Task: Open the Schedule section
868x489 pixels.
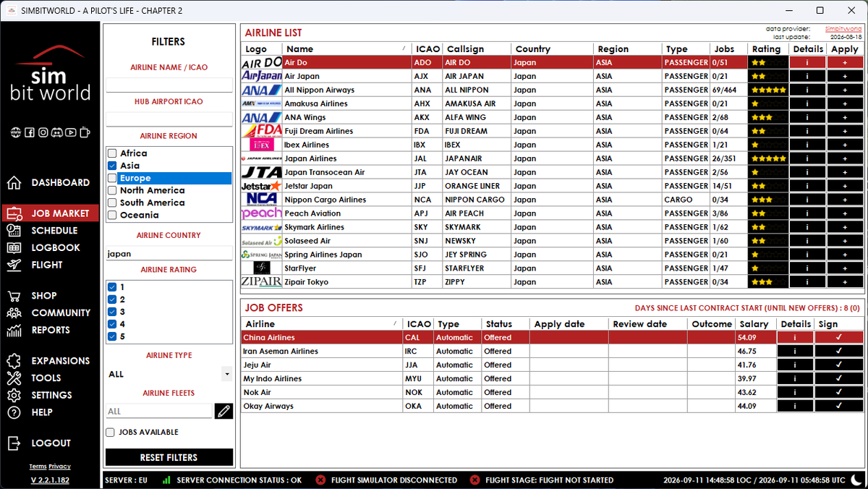Action: tap(51, 231)
